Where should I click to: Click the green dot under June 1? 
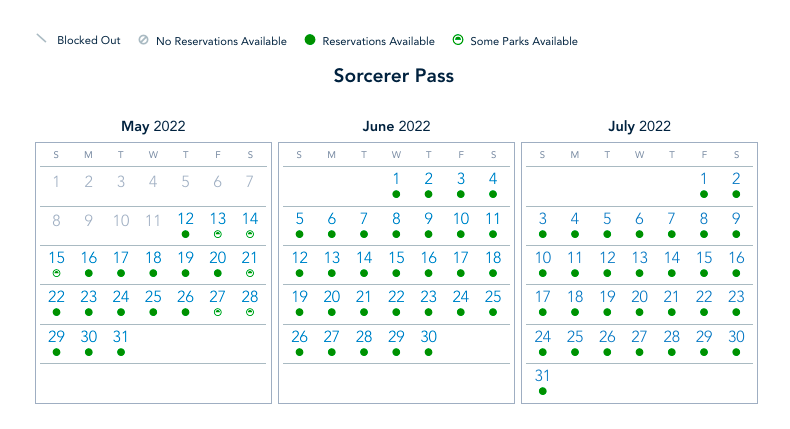click(397, 194)
